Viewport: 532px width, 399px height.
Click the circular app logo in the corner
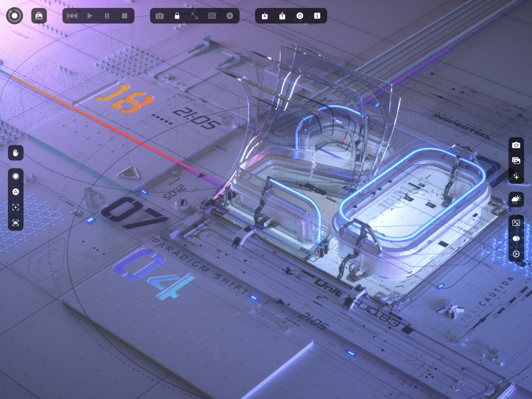[x=15, y=15]
